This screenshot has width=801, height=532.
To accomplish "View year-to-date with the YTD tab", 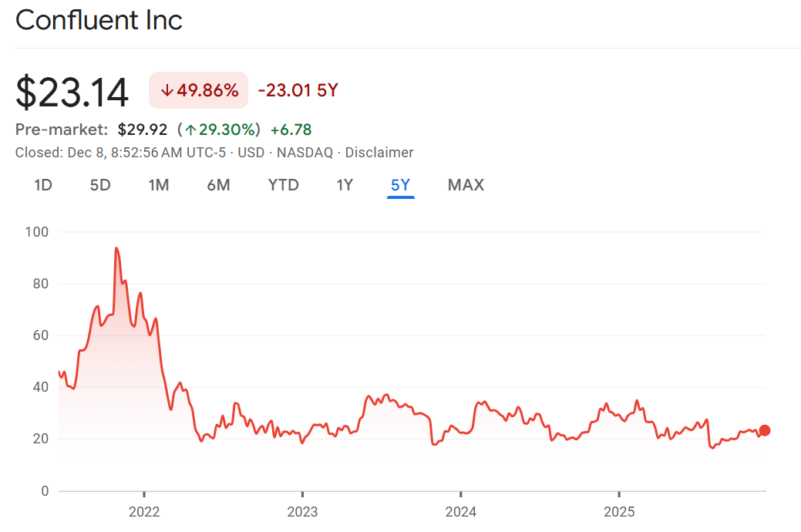I will [283, 185].
